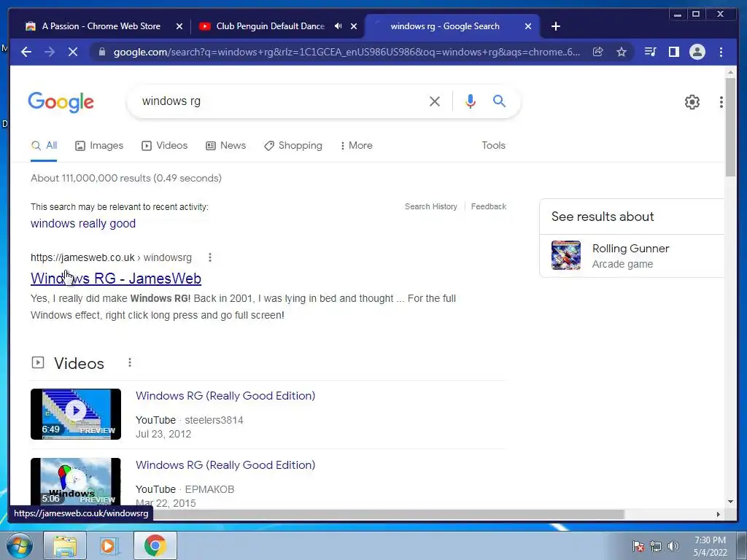
Task: Click the vertical scrollbar thumb
Action: pos(730,127)
